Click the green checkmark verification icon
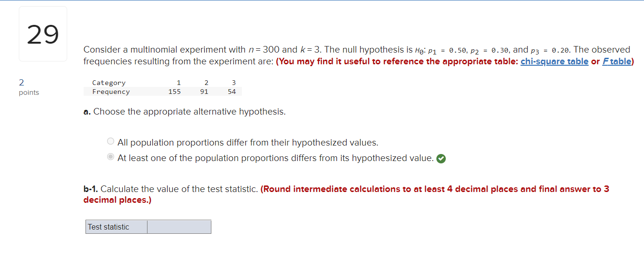This screenshot has width=644, height=277. [441, 158]
